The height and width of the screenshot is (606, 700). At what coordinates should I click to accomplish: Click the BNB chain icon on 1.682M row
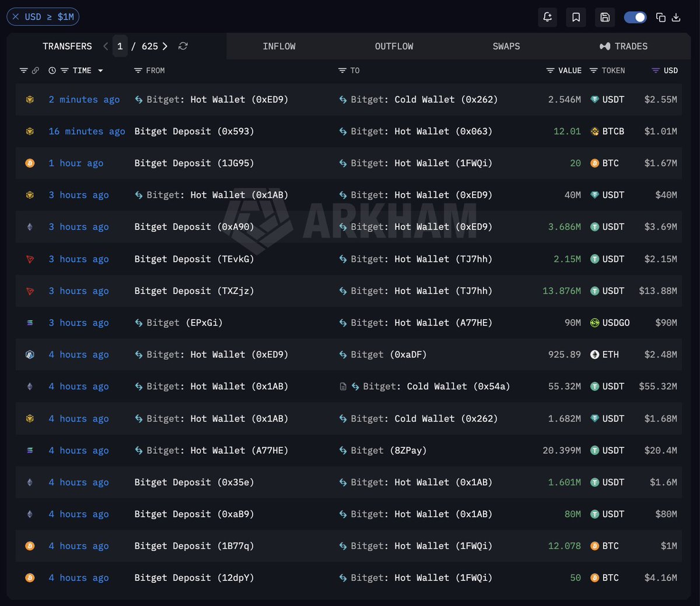pos(30,418)
